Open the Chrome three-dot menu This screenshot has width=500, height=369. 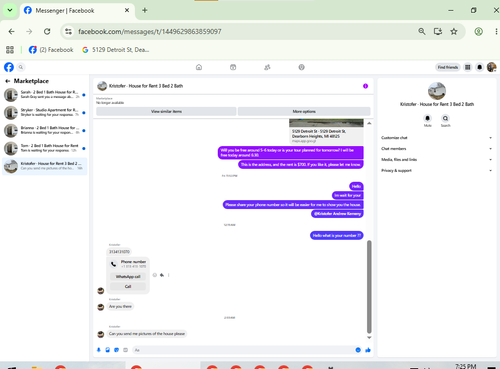(x=496, y=31)
